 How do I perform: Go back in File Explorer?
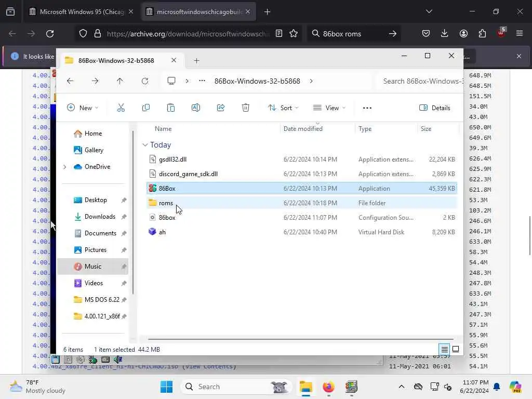coord(70,81)
